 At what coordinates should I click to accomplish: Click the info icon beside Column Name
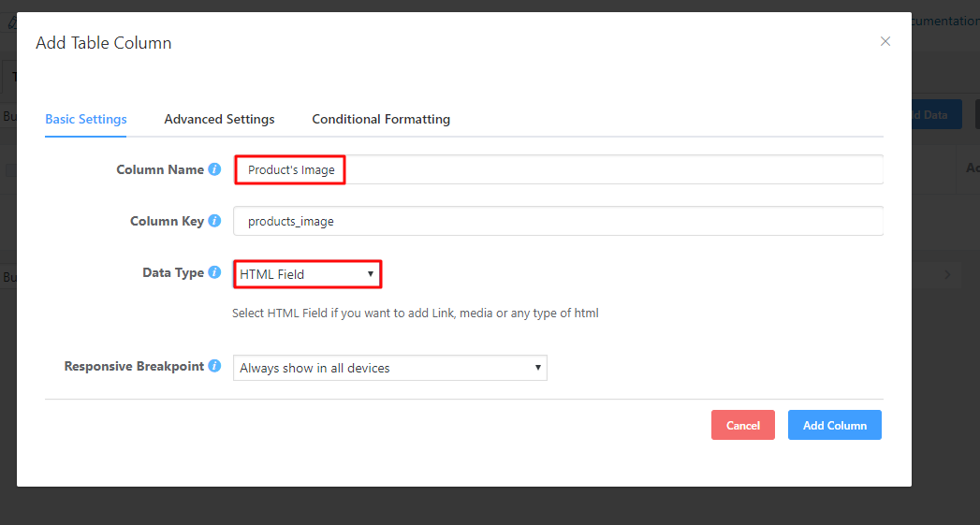(214, 169)
